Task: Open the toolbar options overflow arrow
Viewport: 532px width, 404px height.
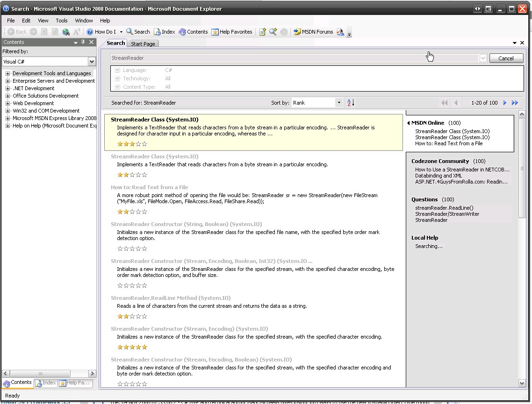Action: pos(350,34)
